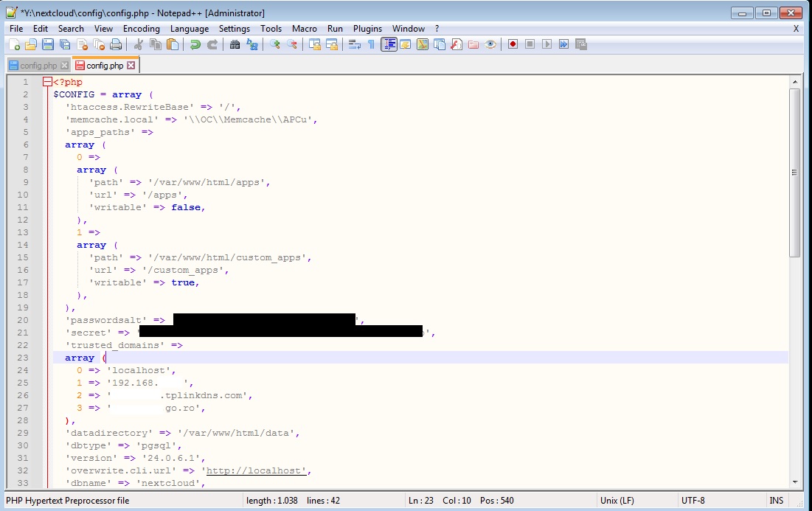Select the active red-icon config.php tab
The width and height of the screenshot is (812, 511).
105,65
